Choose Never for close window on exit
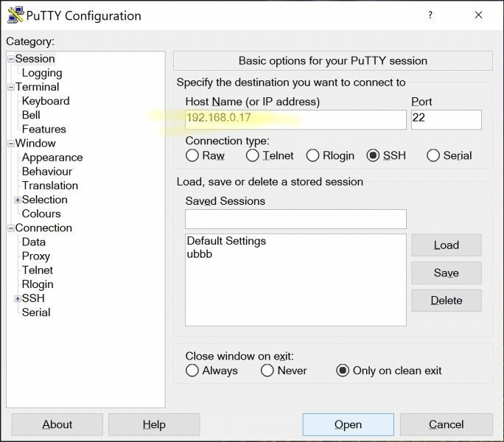This screenshot has height=442, width=504. [x=267, y=371]
